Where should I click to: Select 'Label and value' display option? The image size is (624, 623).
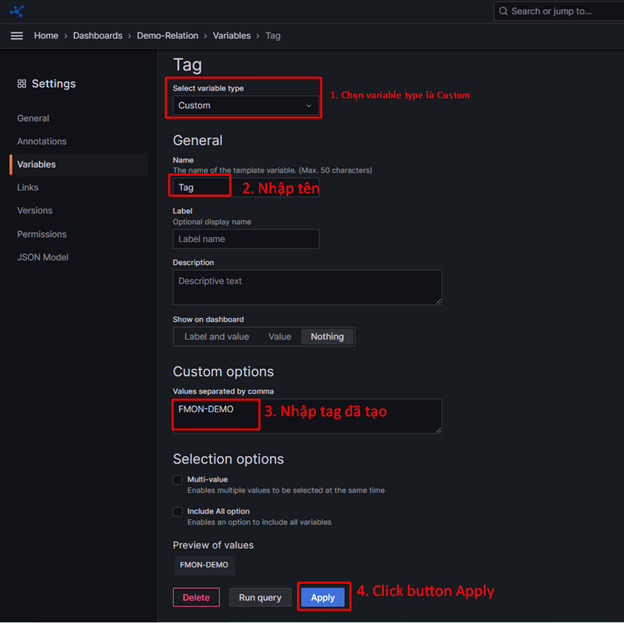point(216,337)
